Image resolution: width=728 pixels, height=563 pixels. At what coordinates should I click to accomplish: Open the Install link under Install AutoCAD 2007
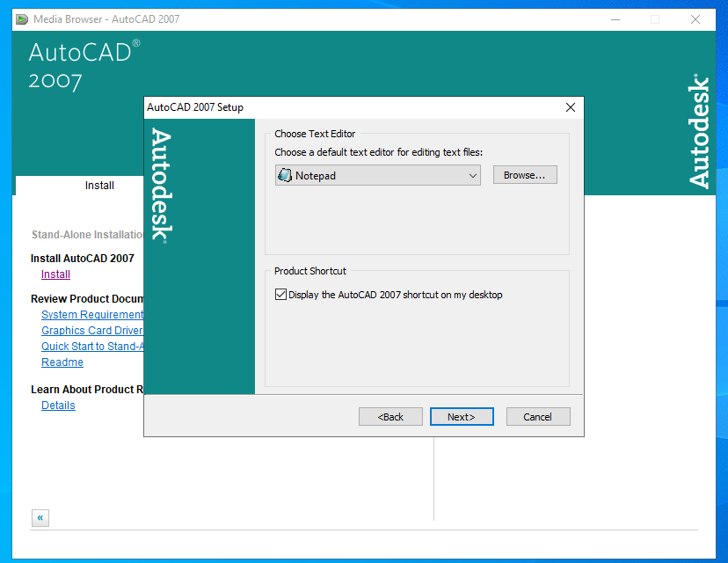click(x=55, y=274)
